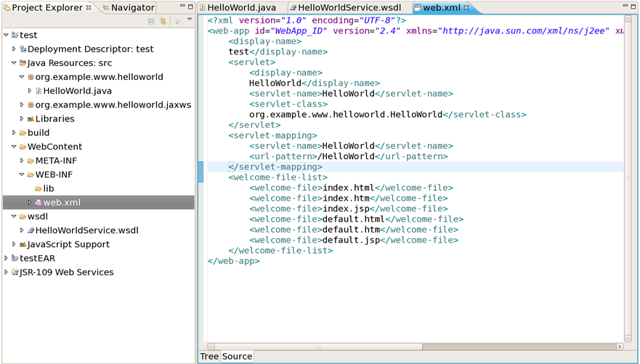Click the Libraries node icon
The image size is (640, 364).
pyautogui.click(x=31, y=119)
